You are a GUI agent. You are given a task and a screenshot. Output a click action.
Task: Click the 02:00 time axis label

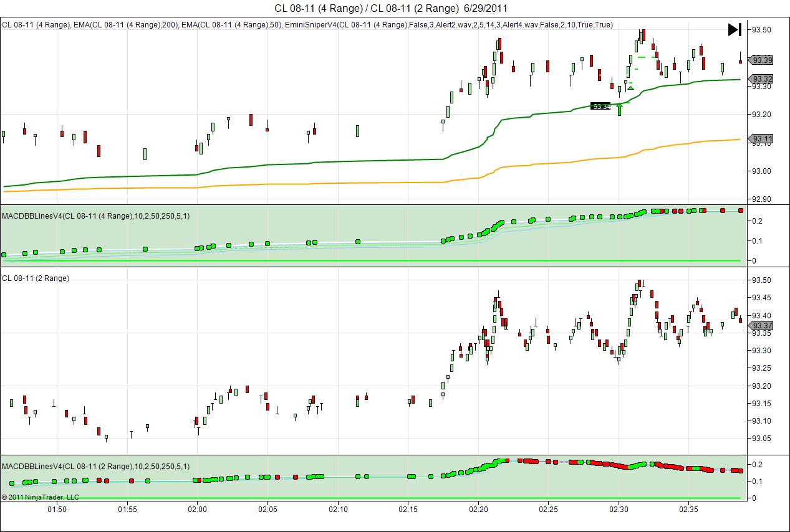[197, 510]
